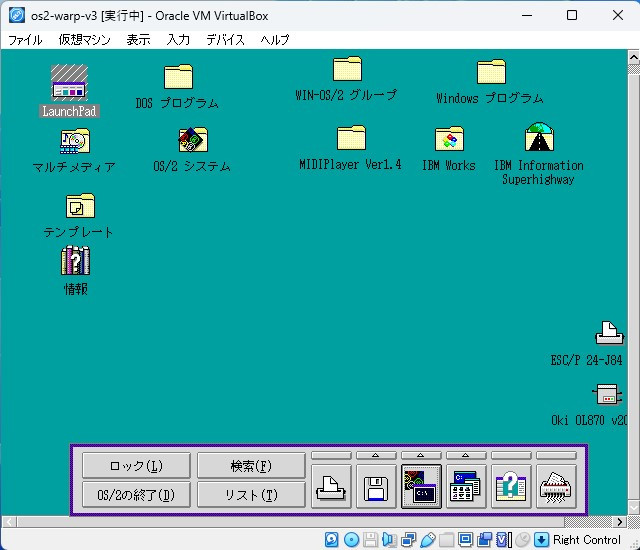640x550 pixels.
Task: Click the ロック(L) button
Action: click(136, 466)
